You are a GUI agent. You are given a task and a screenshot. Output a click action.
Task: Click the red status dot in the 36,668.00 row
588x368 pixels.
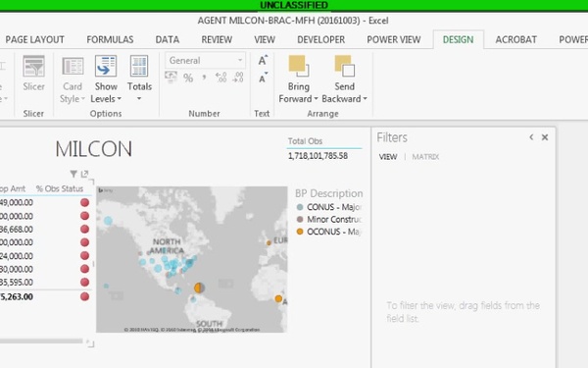click(84, 229)
